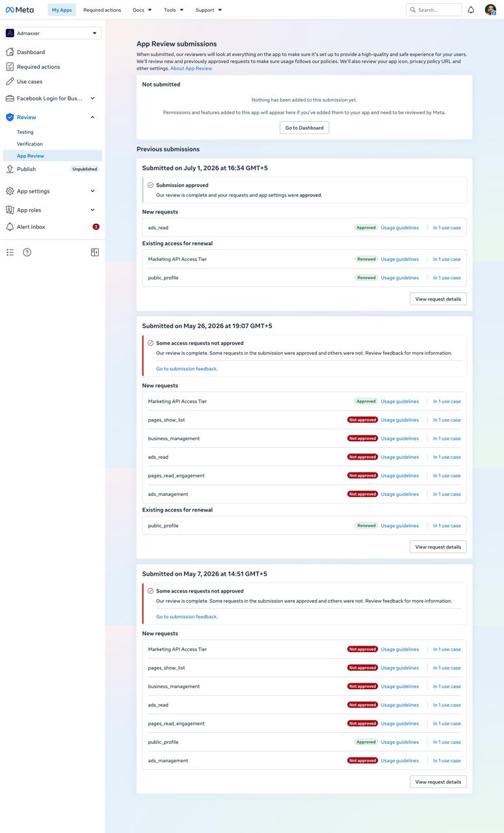Open help question mark icon
The image size is (504, 833).
click(27, 253)
